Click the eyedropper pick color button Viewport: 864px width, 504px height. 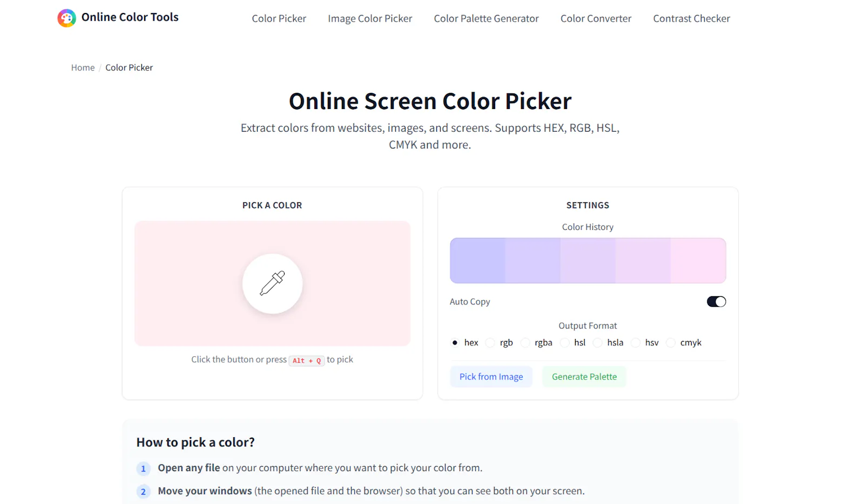coord(272,283)
